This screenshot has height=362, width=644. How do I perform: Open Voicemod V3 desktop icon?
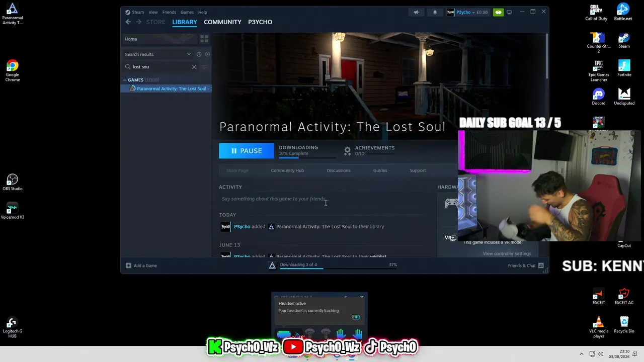pos(13,211)
